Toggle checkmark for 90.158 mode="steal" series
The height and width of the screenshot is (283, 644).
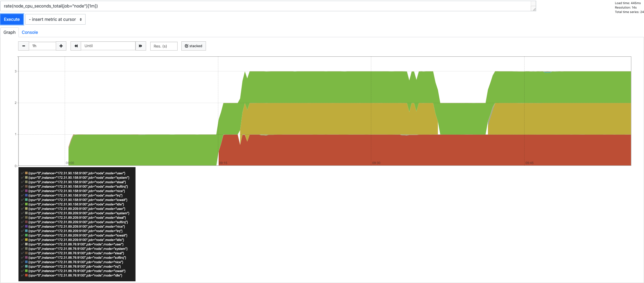click(x=23, y=182)
